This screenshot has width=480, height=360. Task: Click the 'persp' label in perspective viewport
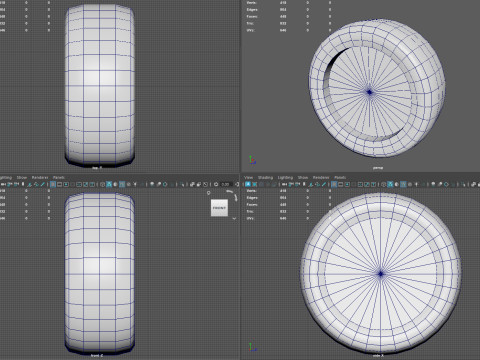pyautogui.click(x=378, y=168)
